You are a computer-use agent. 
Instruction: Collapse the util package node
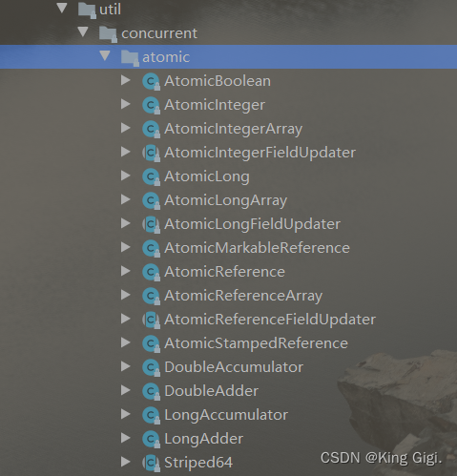pyautogui.click(x=62, y=8)
